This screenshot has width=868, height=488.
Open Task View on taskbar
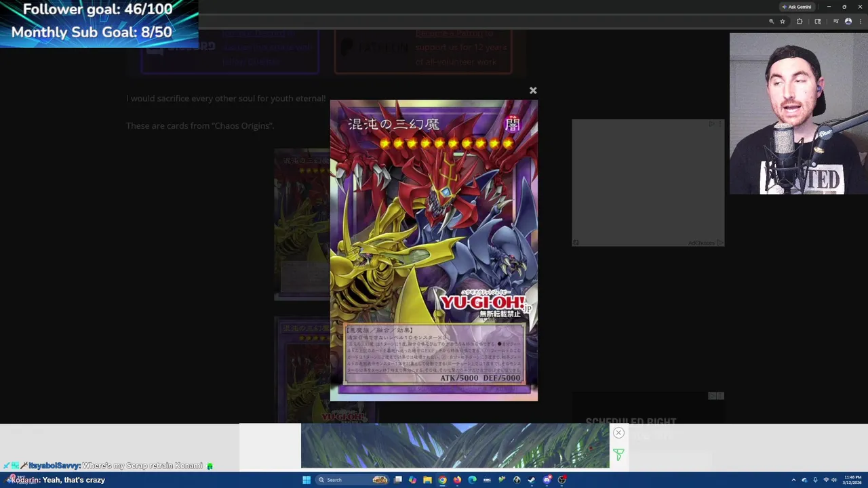397,480
